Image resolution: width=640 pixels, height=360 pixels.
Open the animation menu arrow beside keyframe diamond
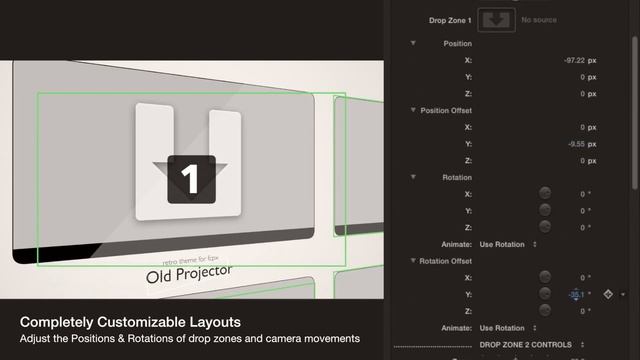[623, 294]
